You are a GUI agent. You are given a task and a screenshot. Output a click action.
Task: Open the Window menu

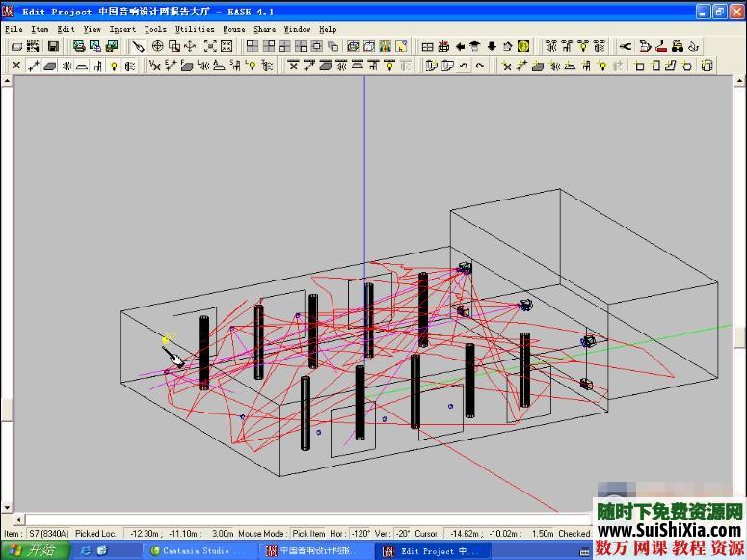pyautogui.click(x=296, y=29)
